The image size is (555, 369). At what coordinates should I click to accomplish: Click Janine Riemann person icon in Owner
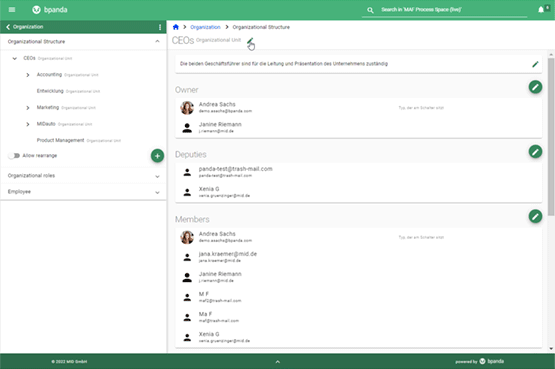pyautogui.click(x=187, y=128)
